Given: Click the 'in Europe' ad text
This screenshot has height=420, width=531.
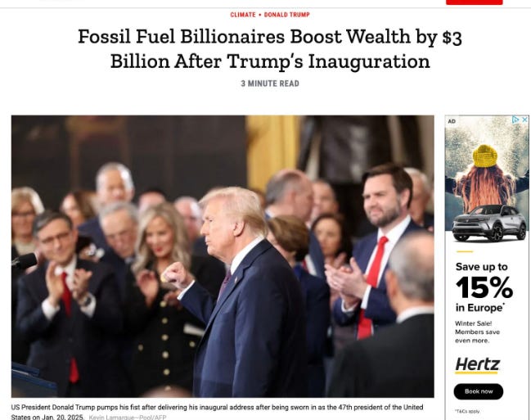Looking at the screenshot, I should (x=480, y=308).
